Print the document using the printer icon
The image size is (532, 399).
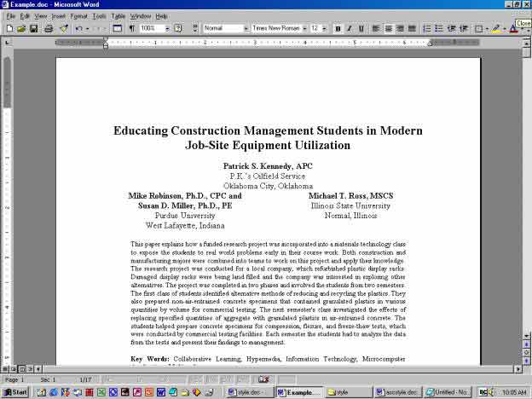[49, 28]
